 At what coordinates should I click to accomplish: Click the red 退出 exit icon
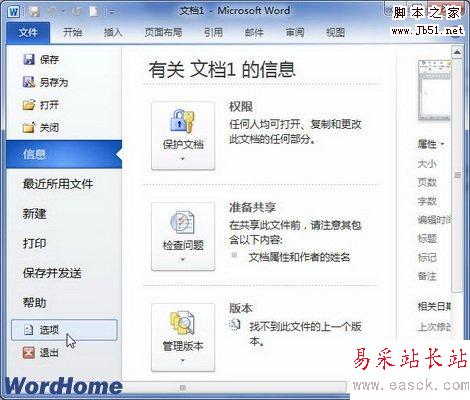pyautogui.click(x=29, y=352)
